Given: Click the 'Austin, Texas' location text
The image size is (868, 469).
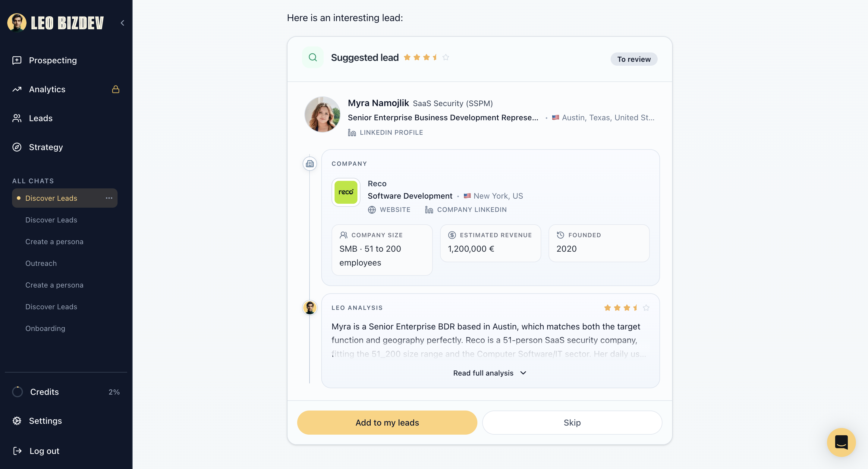Looking at the screenshot, I should pyautogui.click(x=608, y=118).
